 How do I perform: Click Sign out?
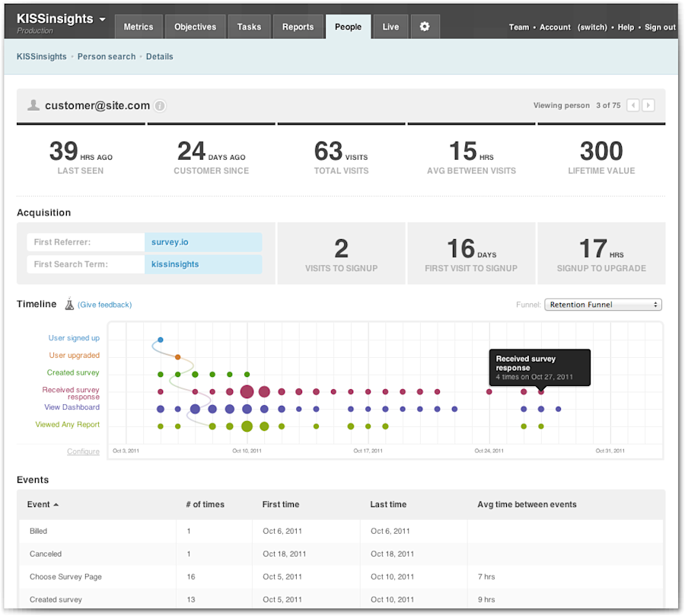coord(660,27)
